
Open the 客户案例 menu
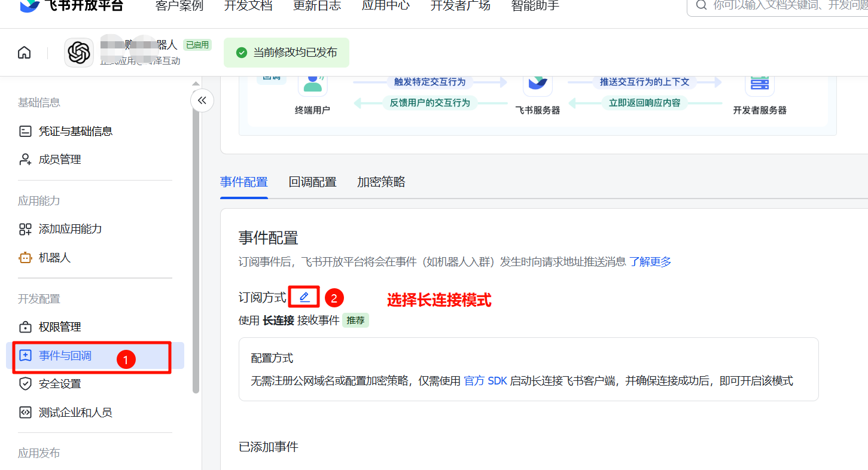pos(179,6)
